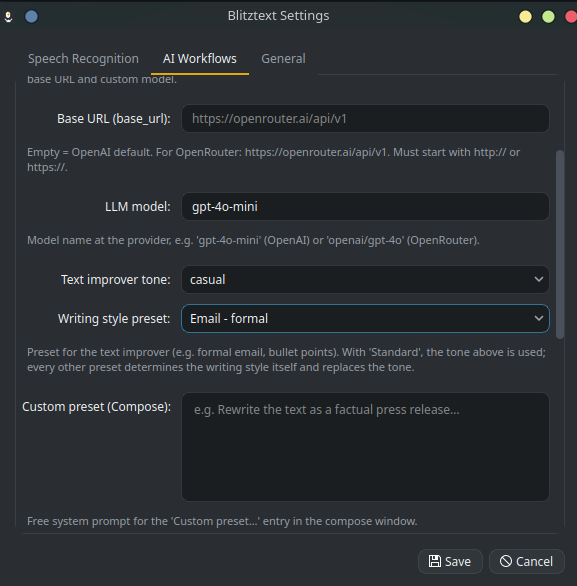Click the 'Writing style preset:' label

pos(114,319)
